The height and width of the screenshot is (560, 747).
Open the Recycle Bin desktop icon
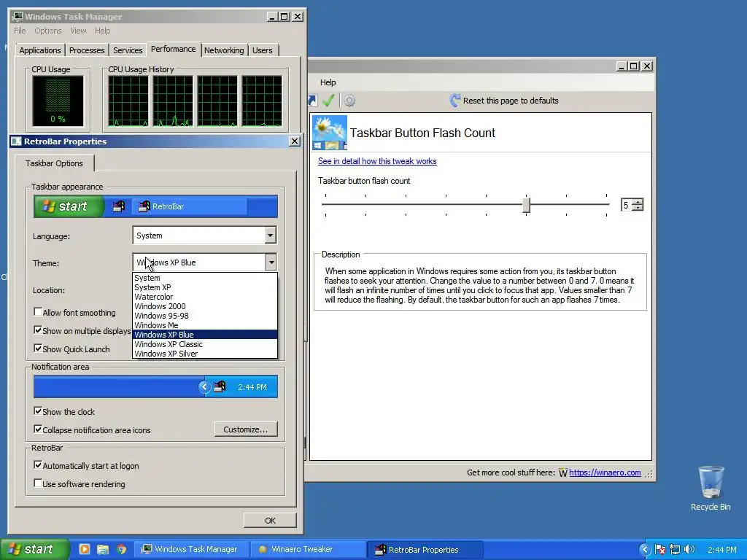[x=711, y=488]
